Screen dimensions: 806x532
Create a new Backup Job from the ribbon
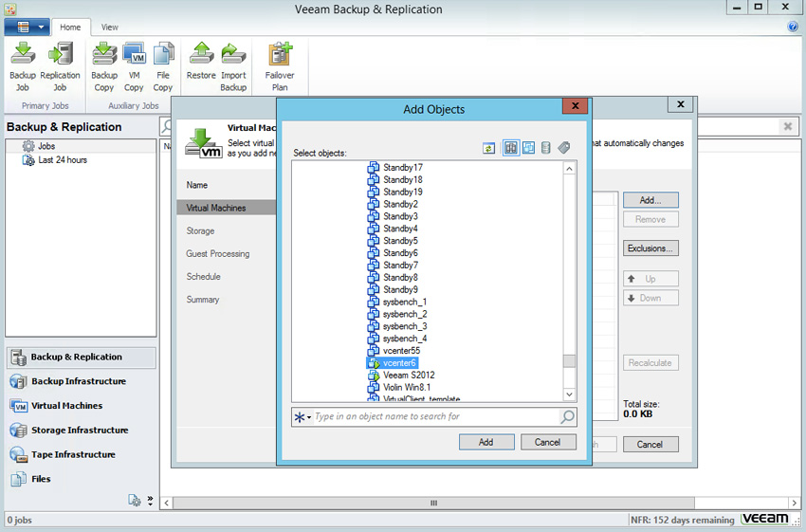pos(23,67)
